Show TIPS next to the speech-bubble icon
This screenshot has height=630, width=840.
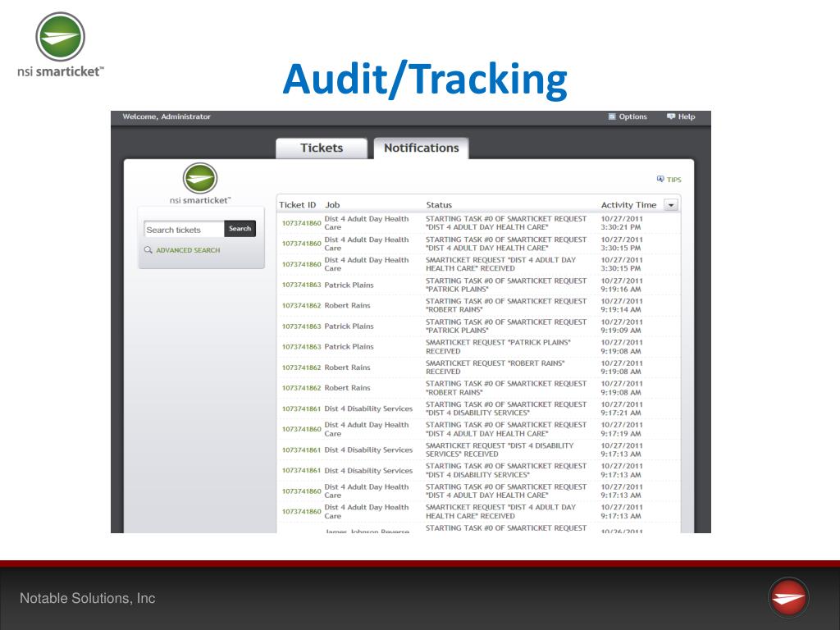[x=674, y=180]
